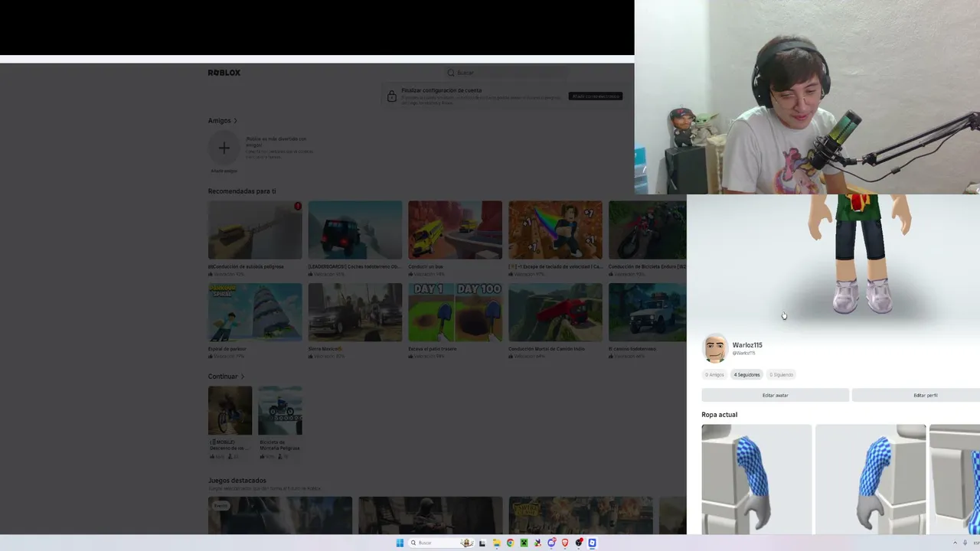980x551 pixels.
Task: Click the ESP language indicator in the tray
Action: pyautogui.click(x=977, y=543)
